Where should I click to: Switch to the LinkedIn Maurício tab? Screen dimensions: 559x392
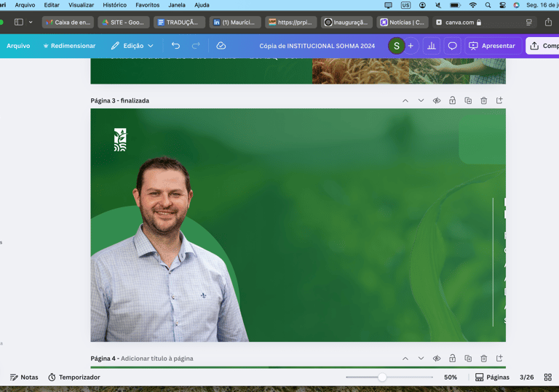click(x=235, y=22)
